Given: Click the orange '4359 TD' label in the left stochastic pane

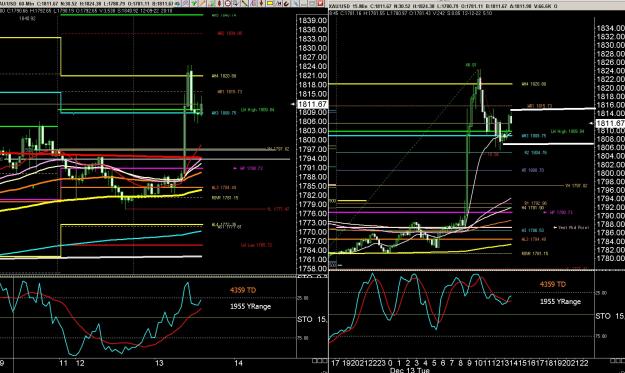Looking at the screenshot, I should tap(242, 290).
